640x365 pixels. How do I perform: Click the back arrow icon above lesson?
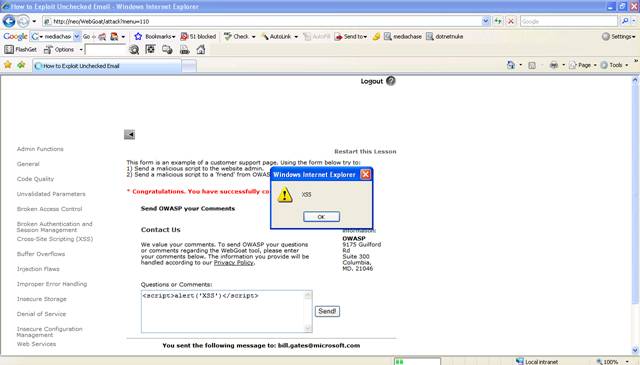pos(129,134)
